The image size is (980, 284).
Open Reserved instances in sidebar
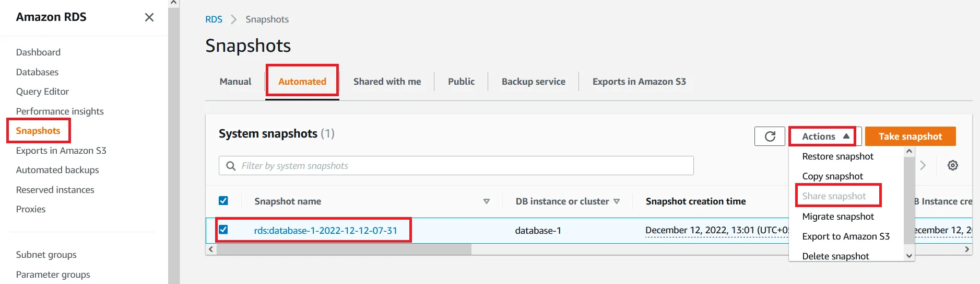pos(55,190)
